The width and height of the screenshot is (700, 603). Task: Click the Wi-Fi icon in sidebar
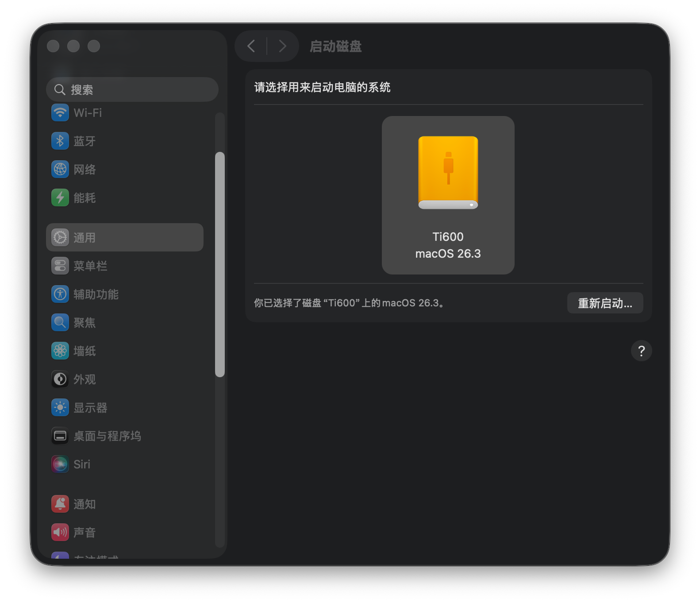(x=60, y=113)
